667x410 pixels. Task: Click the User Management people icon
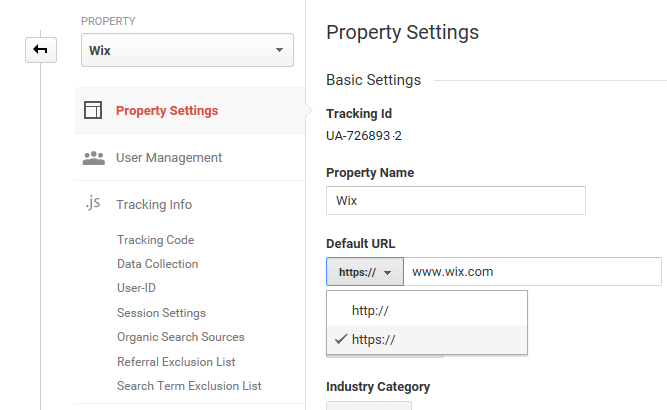94,158
